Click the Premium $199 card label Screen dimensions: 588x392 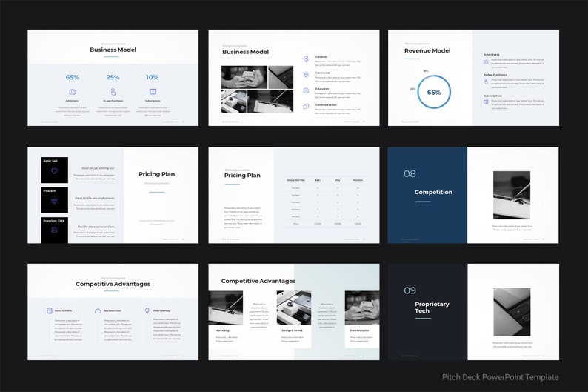(53, 221)
